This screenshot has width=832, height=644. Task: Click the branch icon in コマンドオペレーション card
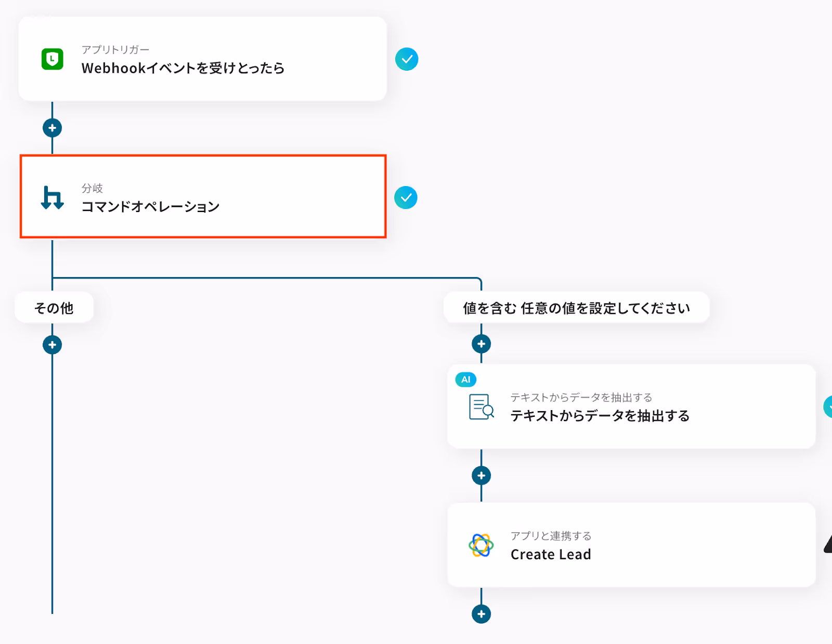52,198
